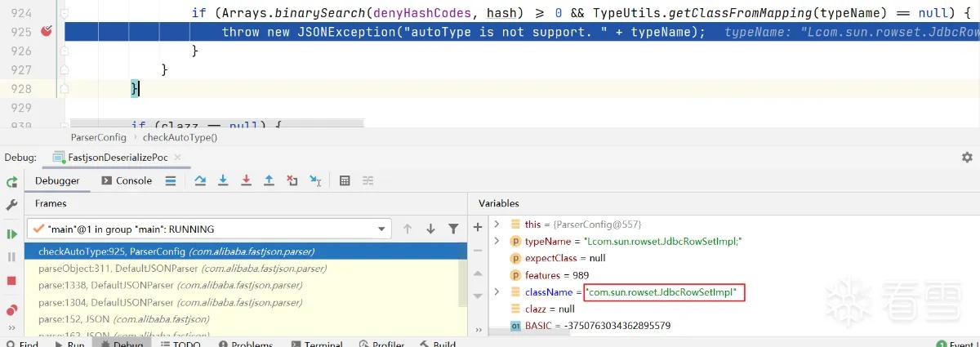Click the frames filter funnel icon
The width and height of the screenshot is (980, 347).
tap(453, 229)
